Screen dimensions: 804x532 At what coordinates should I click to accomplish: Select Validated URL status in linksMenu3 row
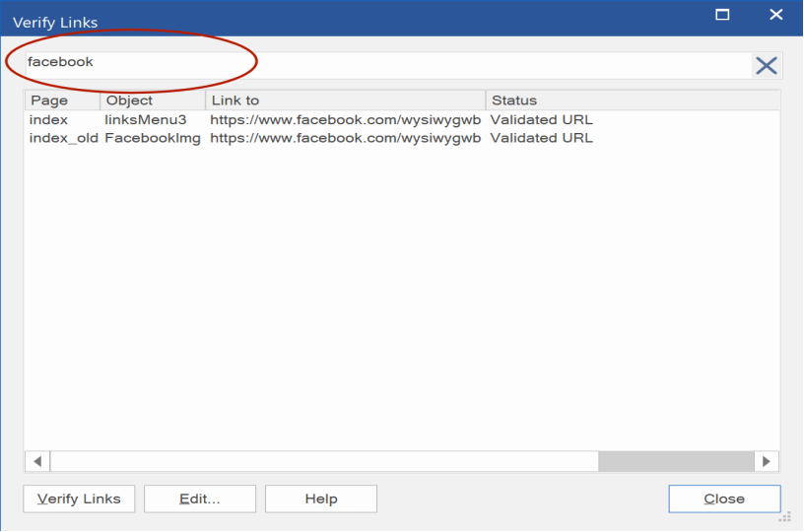pos(542,120)
